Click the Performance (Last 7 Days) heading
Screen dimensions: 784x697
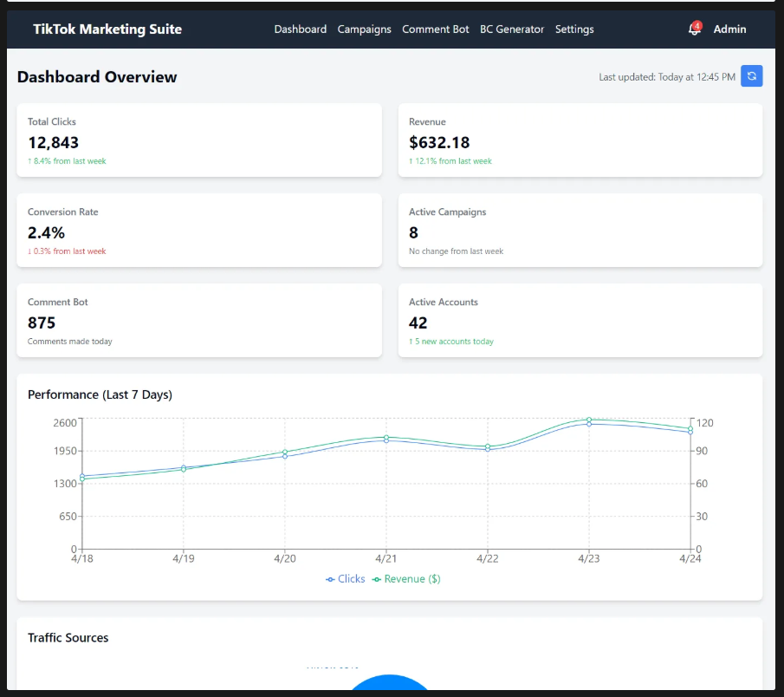[x=100, y=394]
